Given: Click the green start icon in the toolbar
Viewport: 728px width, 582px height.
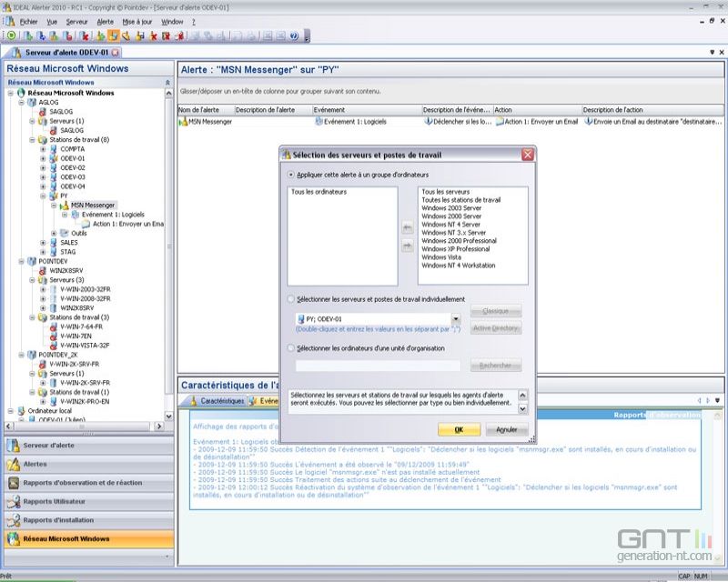Looking at the screenshot, I should point(11,35).
